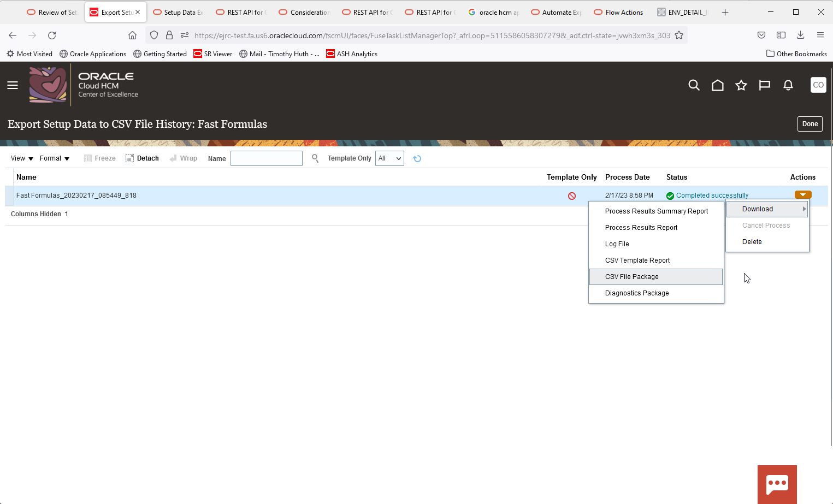Click the Detach toolbar button

pos(142,158)
